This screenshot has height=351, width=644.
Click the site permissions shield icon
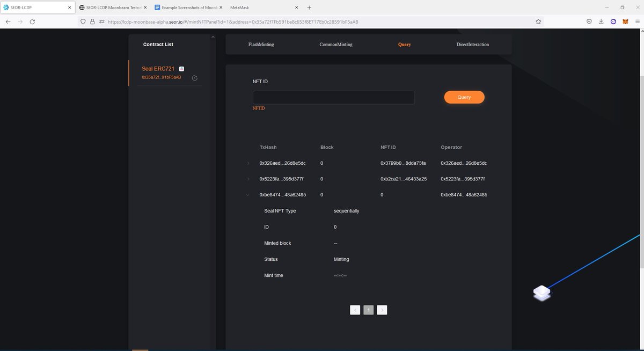[x=82, y=21]
